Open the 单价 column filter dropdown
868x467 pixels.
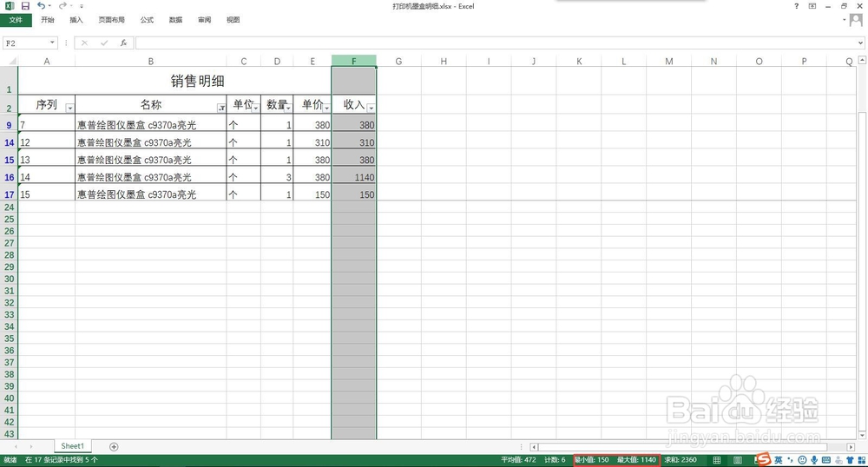[x=326, y=108]
